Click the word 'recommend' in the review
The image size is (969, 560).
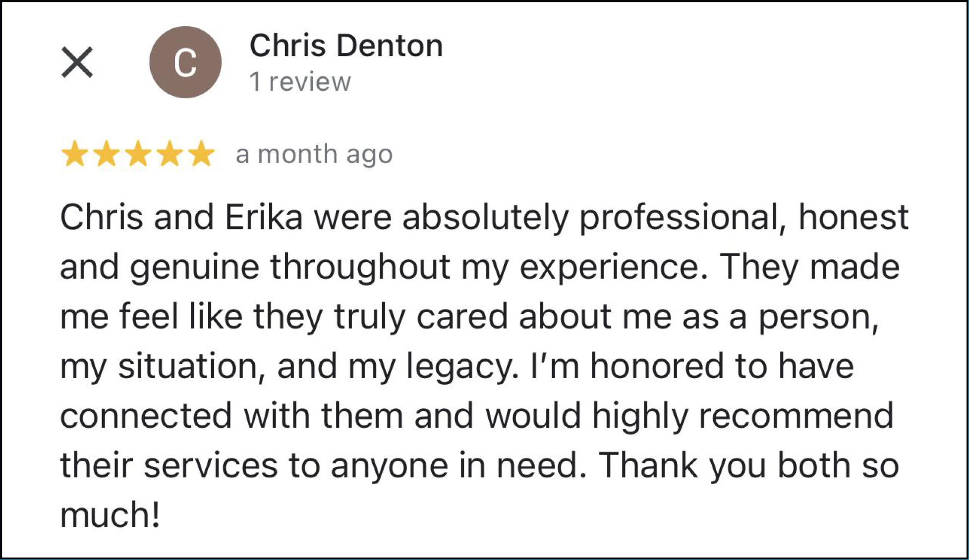coord(796,416)
